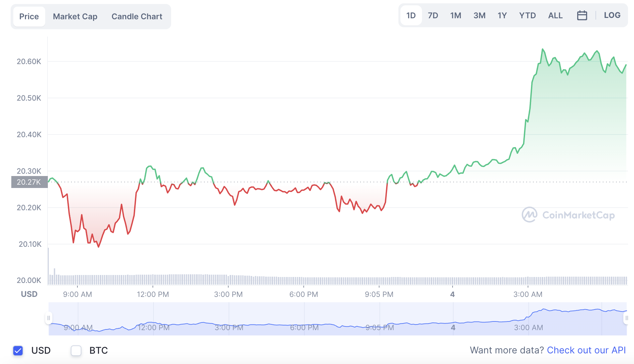This screenshot has height=364, width=634.
Task: Grab the right range slider handle
Action: pos(626,318)
